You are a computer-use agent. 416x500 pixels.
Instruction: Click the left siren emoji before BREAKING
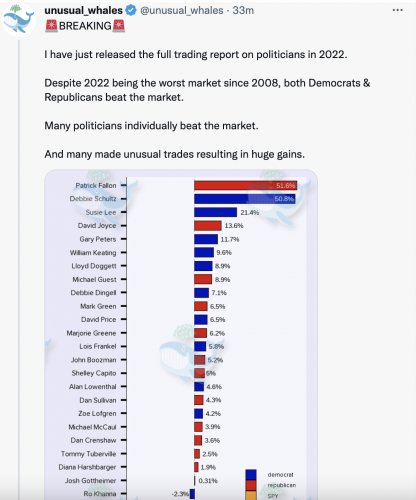point(51,26)
